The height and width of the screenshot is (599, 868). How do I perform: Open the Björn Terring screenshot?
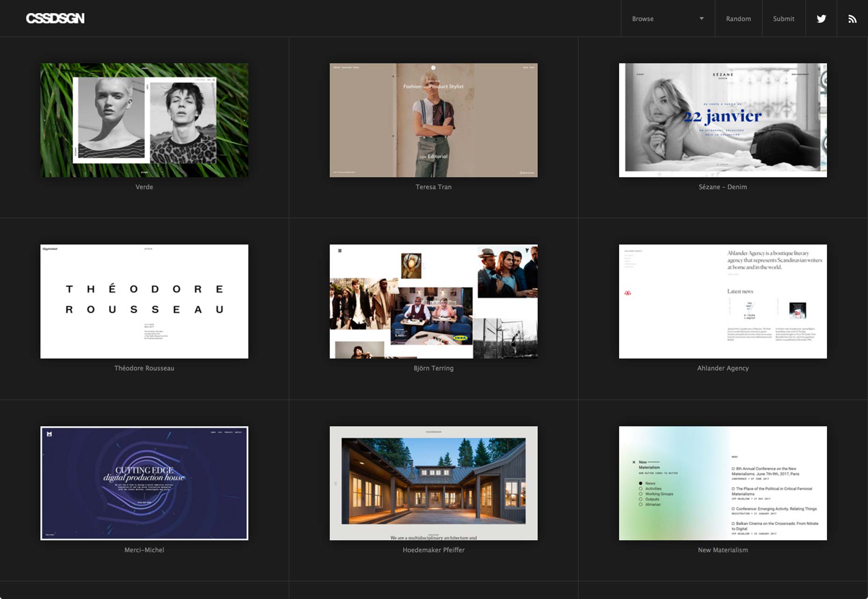click(434, 301)
